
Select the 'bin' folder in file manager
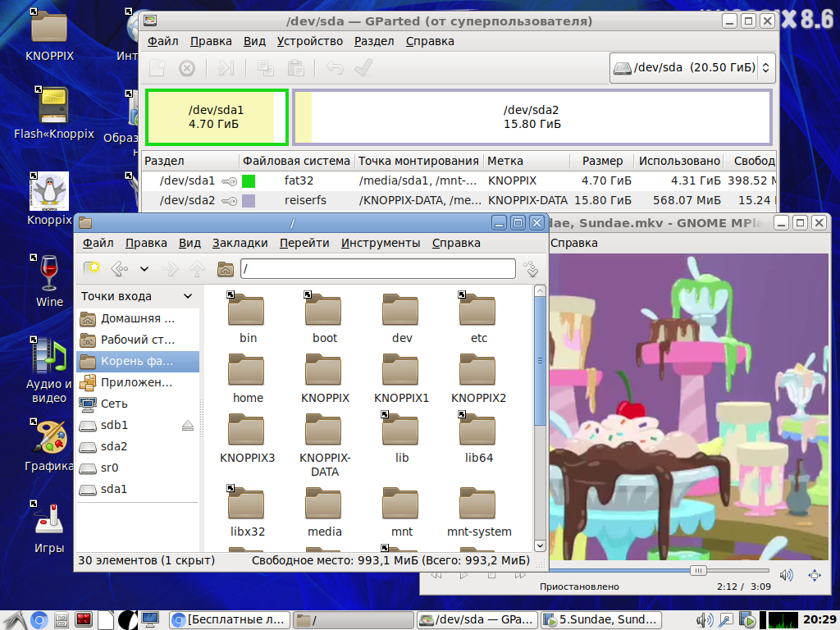click(247, 318)
